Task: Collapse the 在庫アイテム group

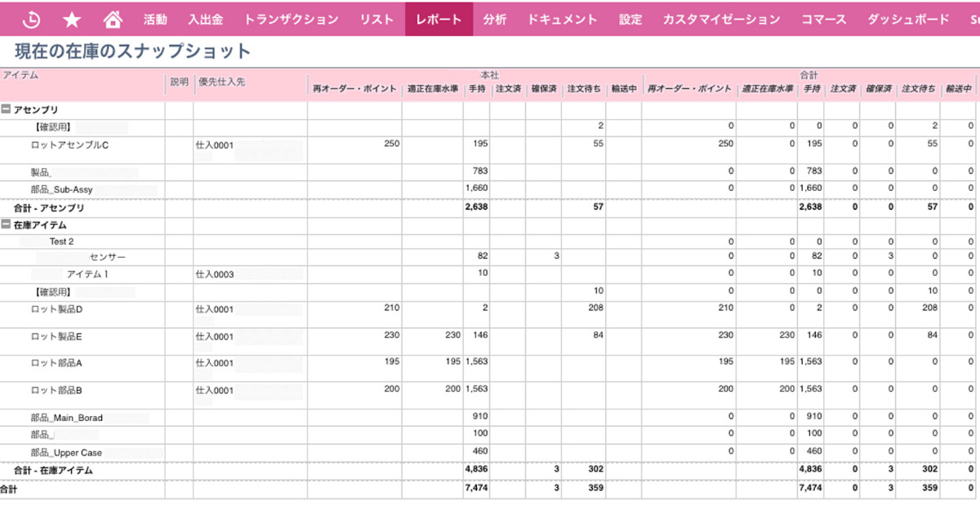Action: pos(7,225)
